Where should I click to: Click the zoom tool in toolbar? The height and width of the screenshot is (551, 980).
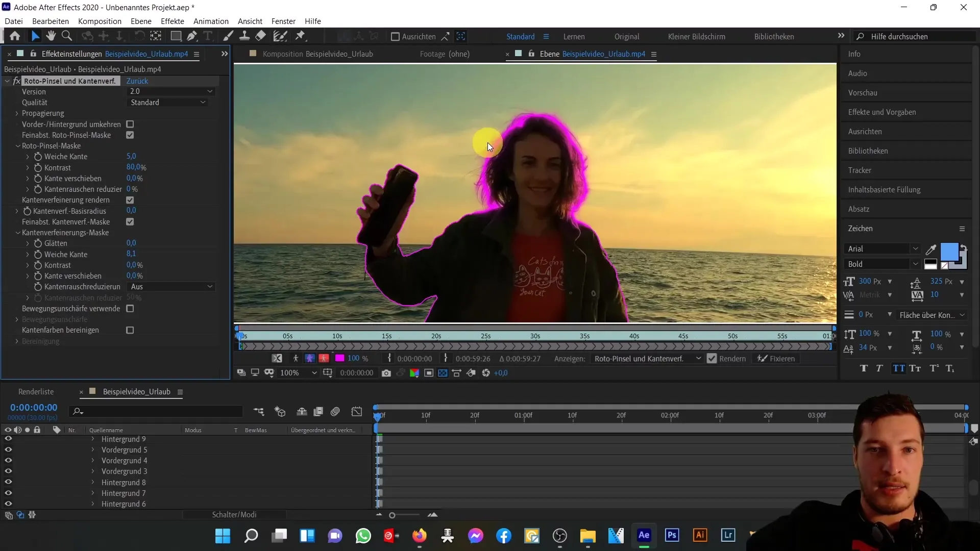[x=67, y=36]
